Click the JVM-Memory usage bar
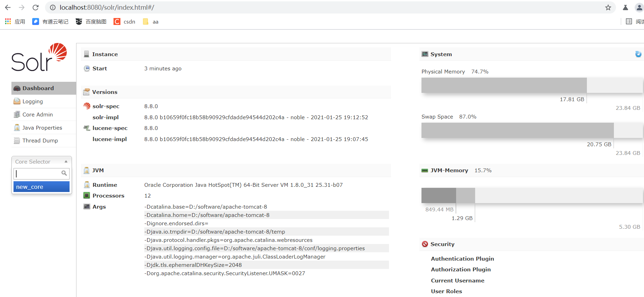 pyautogui.click(x=532, y=195)
